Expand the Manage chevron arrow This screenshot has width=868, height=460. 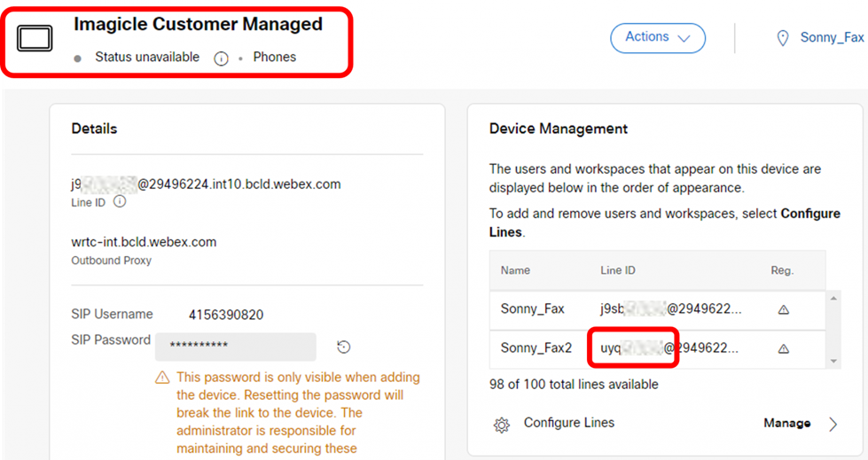[x=833, y=424]
